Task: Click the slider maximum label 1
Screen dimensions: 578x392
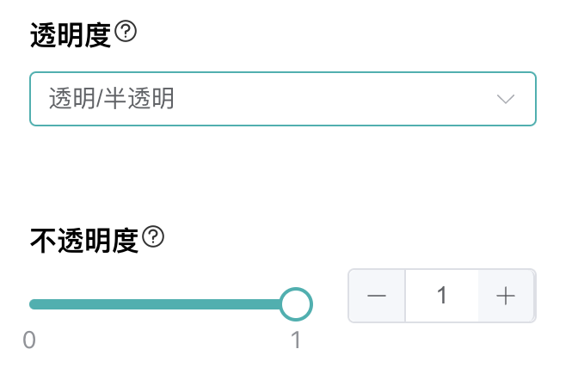Action: click(296, 340)
